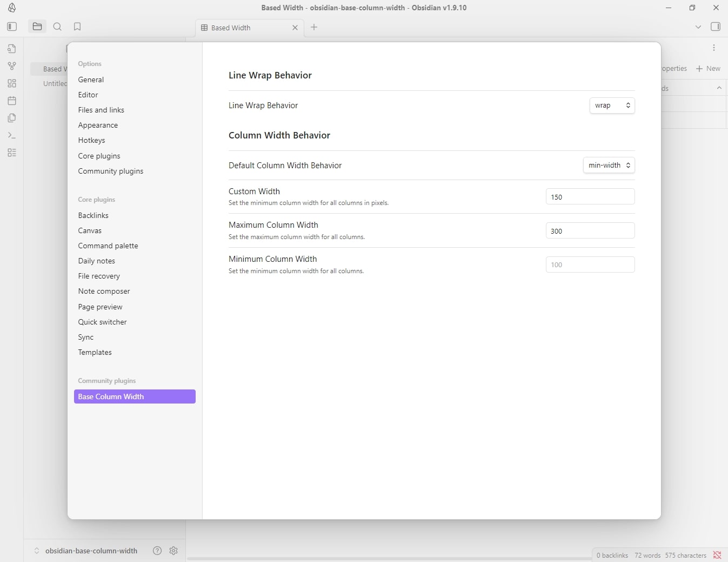The width and height of the screenshot is (728, 562).
Task: Open tab list chevron dropdown
Action: [698, 27]
